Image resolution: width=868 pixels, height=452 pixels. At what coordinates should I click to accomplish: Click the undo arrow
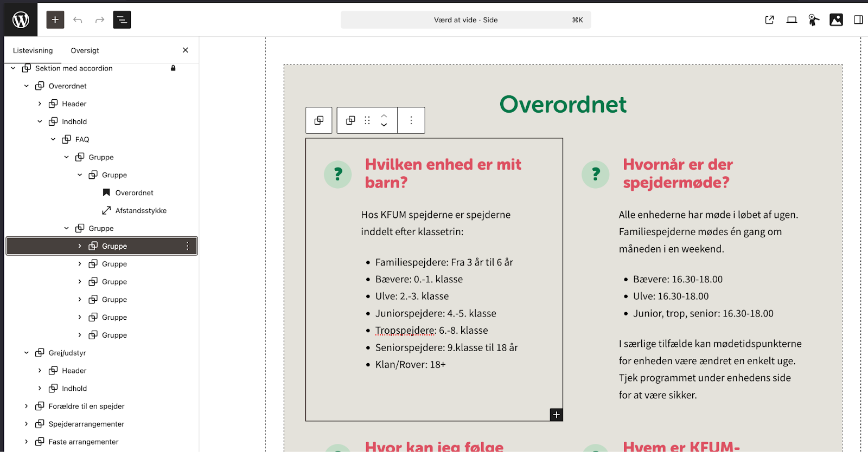tap(78, 20)
